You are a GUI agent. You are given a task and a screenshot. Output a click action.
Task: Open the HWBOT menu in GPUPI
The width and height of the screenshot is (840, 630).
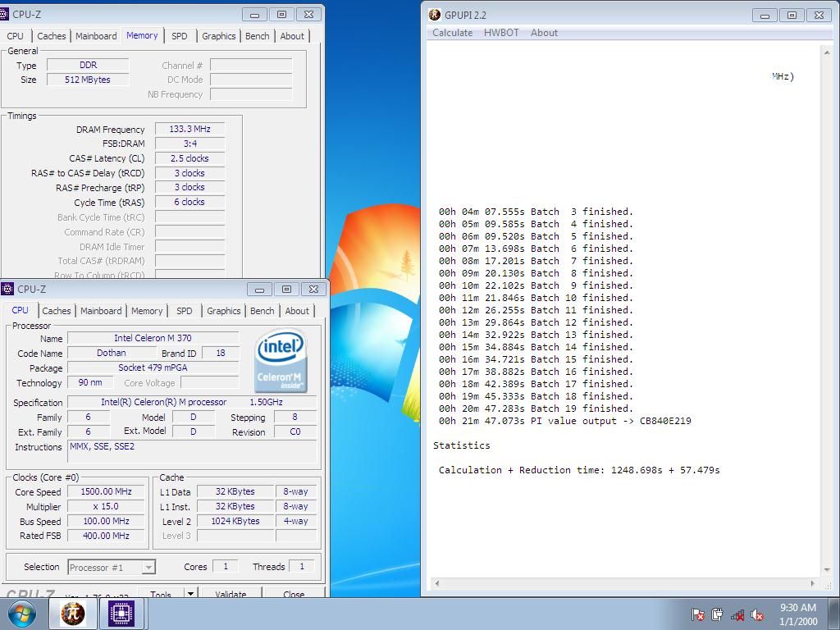[501, 33]
